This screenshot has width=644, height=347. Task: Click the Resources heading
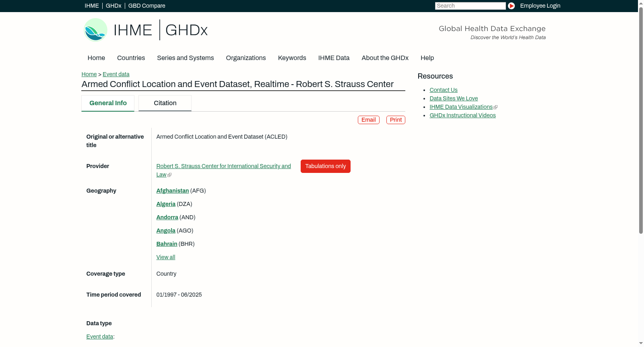[435, 77]
